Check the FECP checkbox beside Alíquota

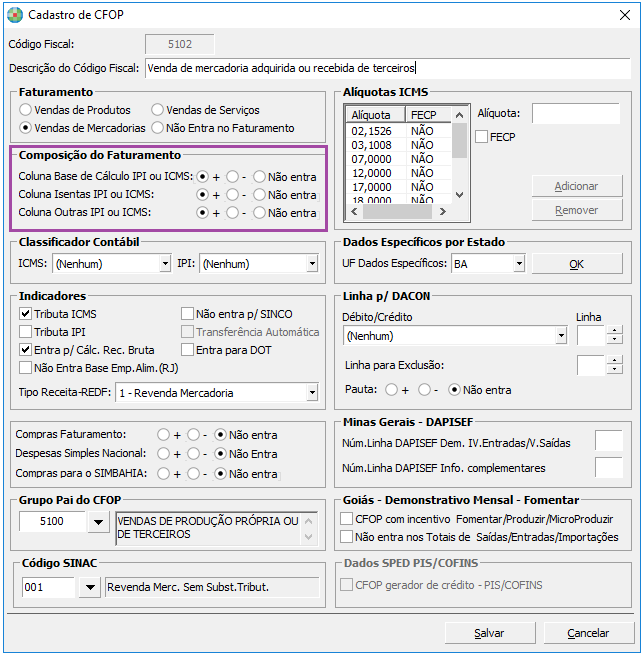coord(482,137)
